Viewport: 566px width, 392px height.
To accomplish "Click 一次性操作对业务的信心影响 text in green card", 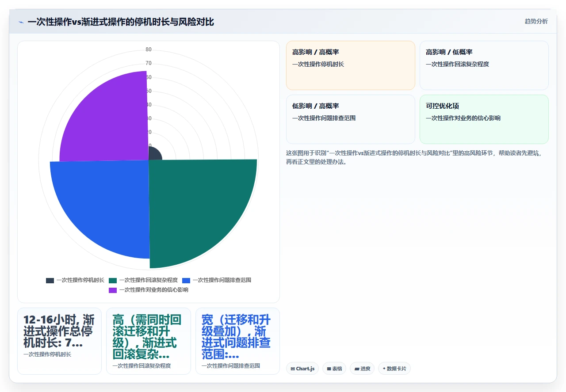I will [463, 118].
